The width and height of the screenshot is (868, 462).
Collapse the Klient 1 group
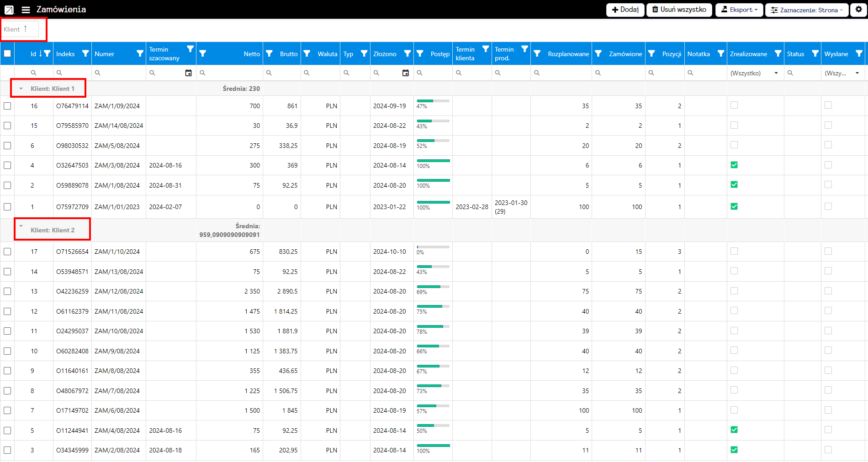(x=21, y=89)
